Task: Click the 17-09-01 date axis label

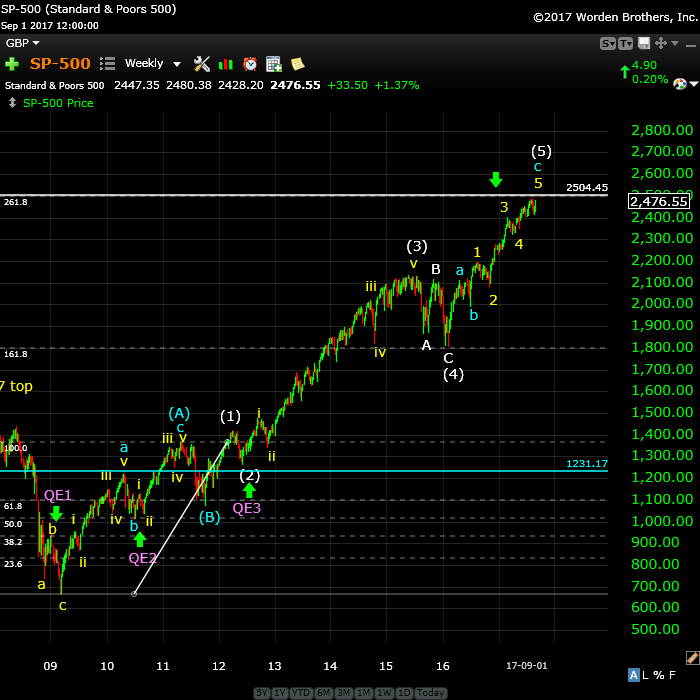Action: click(x=526, y=666)
